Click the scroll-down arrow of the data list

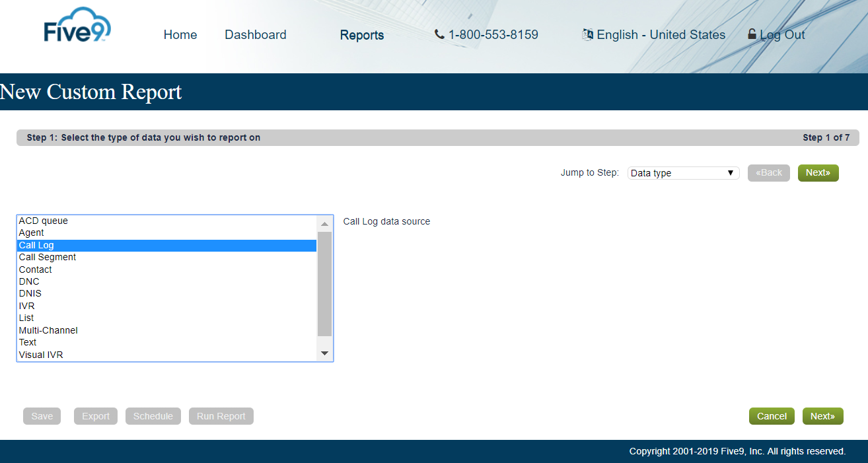(324, 353)
